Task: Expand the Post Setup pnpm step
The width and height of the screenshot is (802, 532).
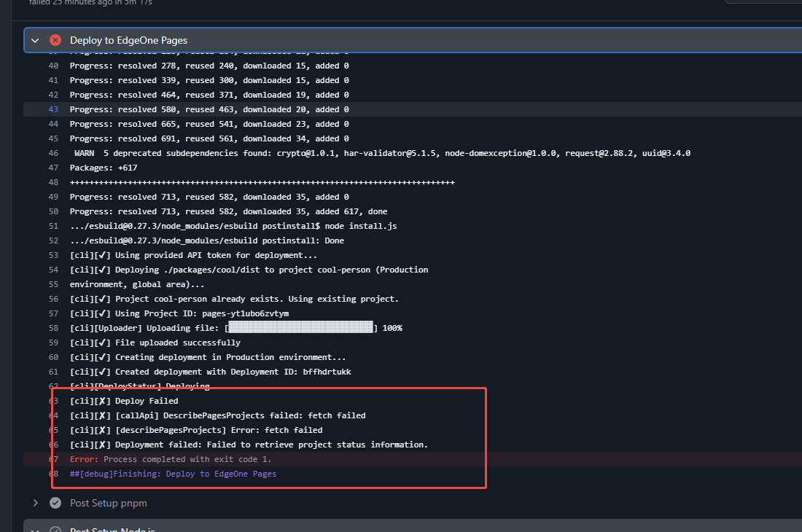Action: [x=35, y=504]
